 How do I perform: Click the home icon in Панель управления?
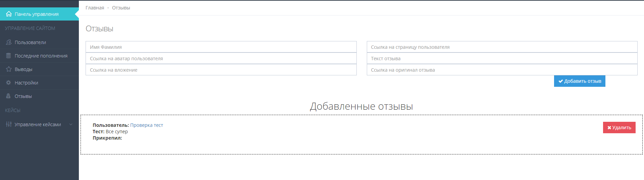(x=9, y=14)
